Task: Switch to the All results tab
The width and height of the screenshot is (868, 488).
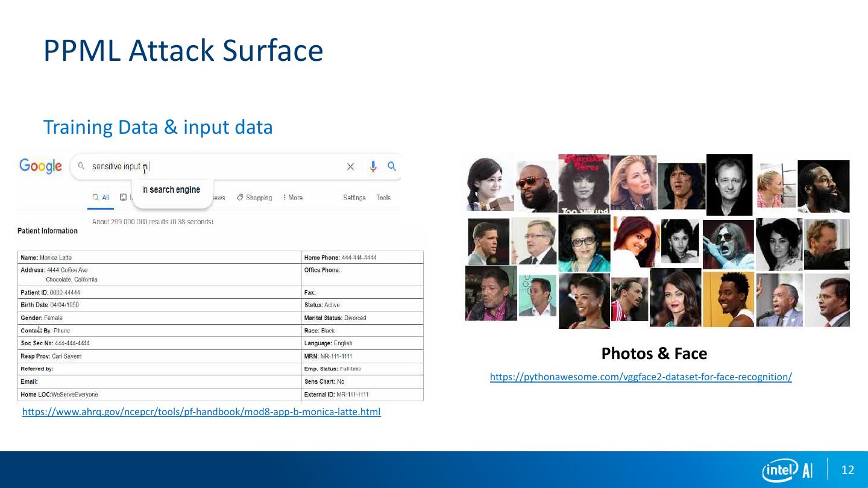Action: pos(101,198)
